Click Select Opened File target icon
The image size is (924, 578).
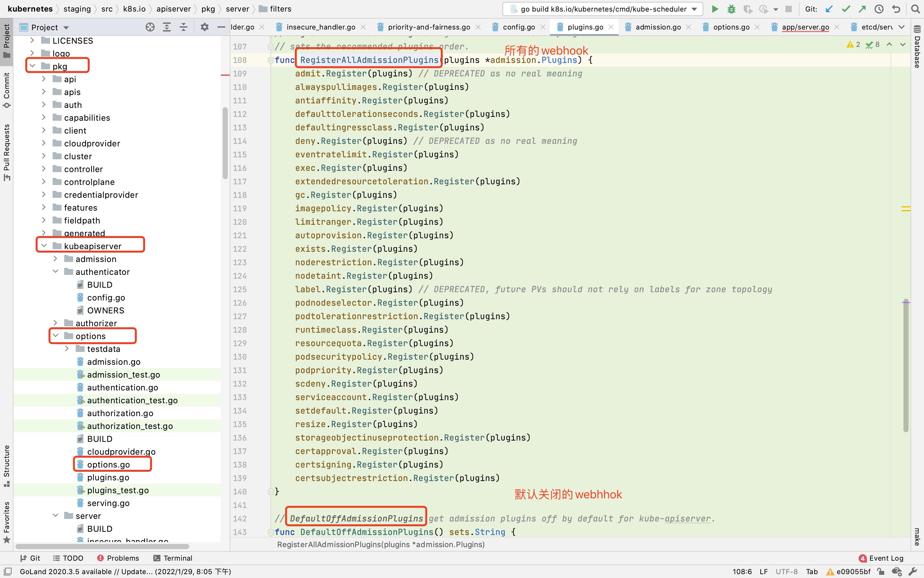(150, 27)
